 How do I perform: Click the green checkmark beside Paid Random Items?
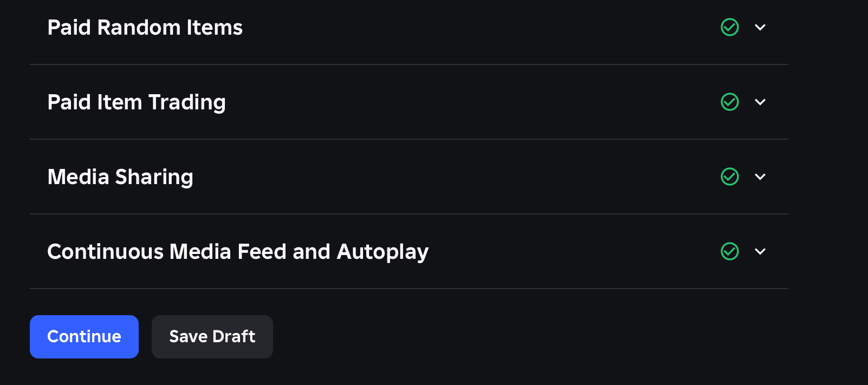click(x=730, y=27)
